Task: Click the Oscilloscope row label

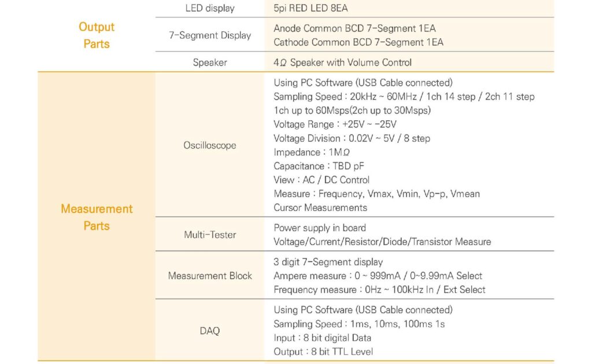Action: click(x=210, y=145)
